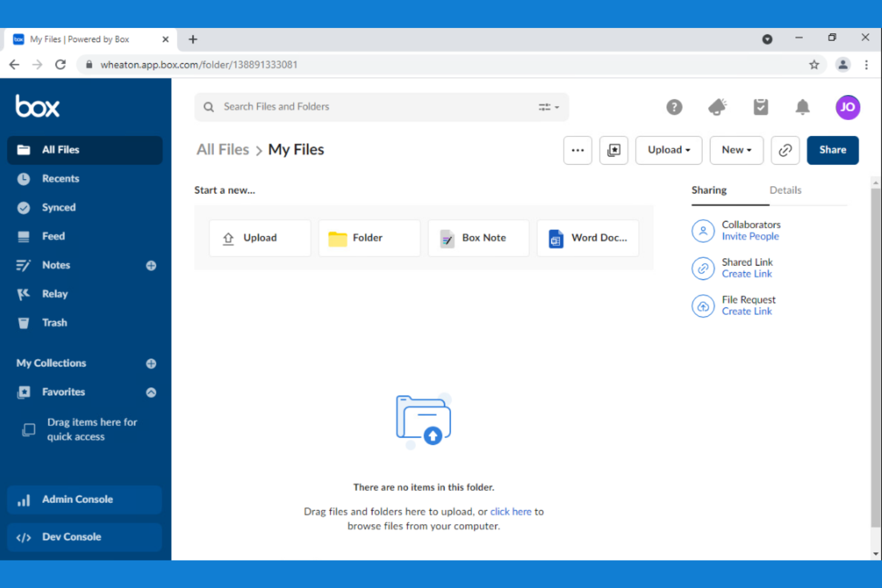Open search filter options
The image size is (882, 588).
[x=548, y=107]
